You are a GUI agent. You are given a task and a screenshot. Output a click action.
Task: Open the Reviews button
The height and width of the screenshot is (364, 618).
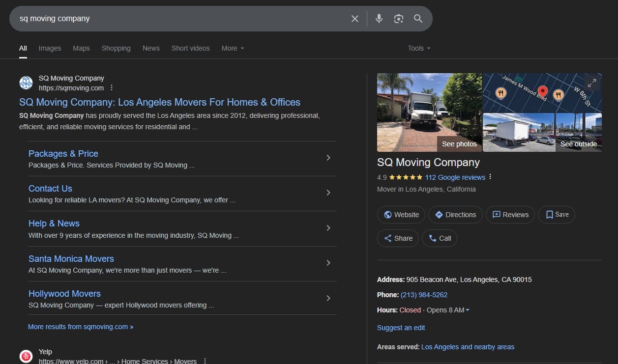click(510, 215)
